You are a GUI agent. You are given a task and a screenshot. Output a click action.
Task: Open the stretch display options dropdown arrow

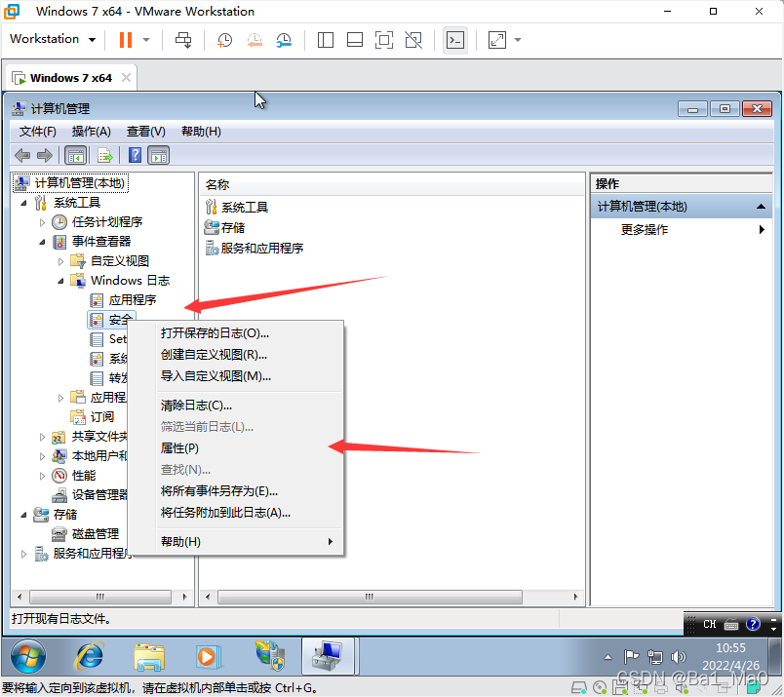tap(518, 40)
